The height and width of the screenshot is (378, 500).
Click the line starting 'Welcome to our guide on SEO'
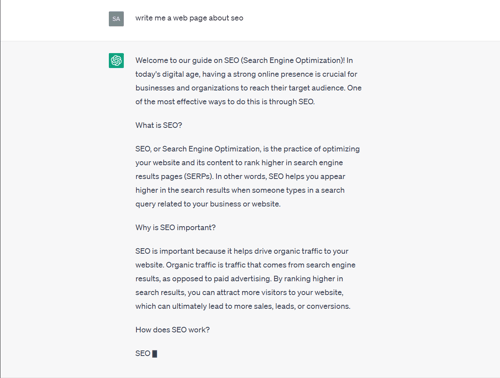pyautogui.click(x=244, y=60)
